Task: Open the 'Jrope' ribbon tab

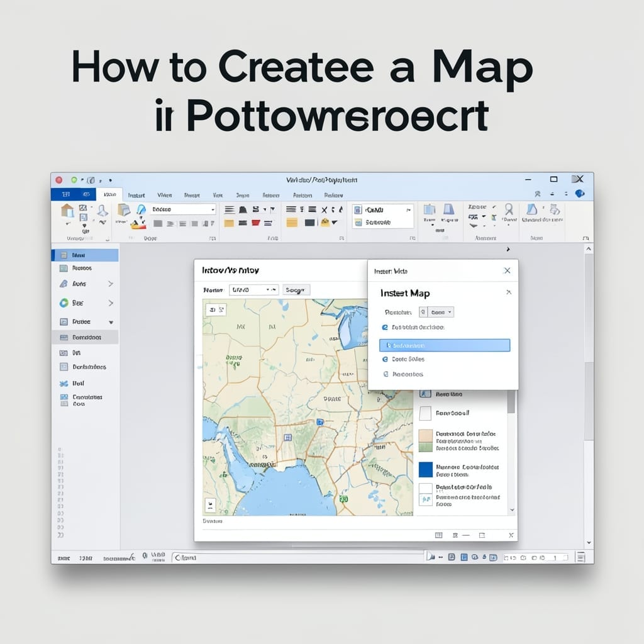Action: (x=243, y=196)
